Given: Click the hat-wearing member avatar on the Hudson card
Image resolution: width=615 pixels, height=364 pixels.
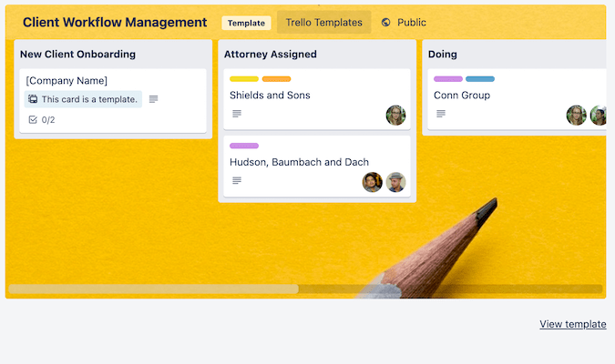Looking at the screenshot, I should (395, 182).
